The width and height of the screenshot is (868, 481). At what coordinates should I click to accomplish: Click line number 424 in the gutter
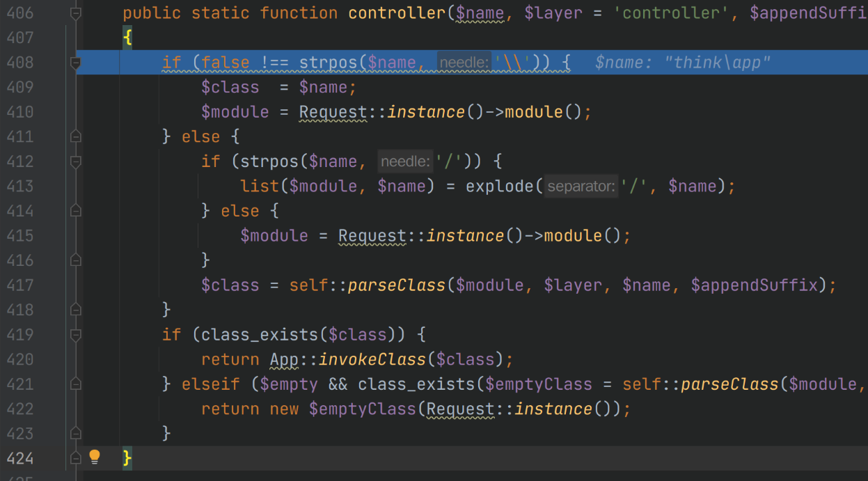coord(19,458)
